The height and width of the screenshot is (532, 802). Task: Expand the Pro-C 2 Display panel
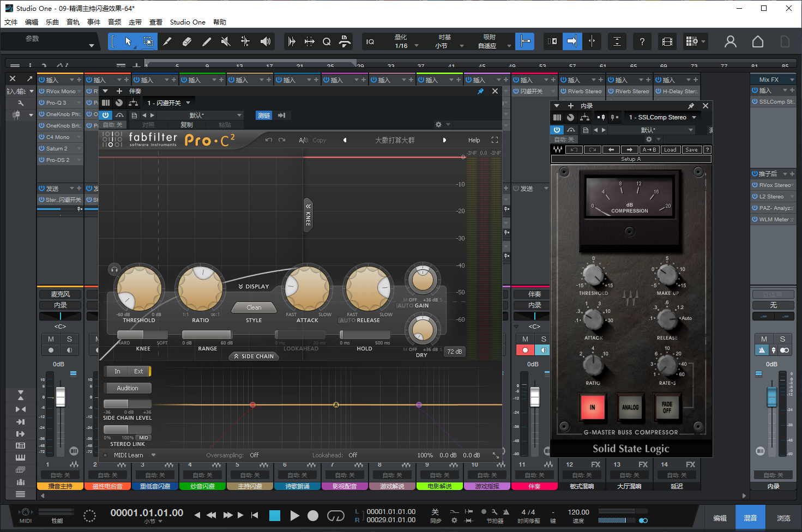[x=254, y=286]
